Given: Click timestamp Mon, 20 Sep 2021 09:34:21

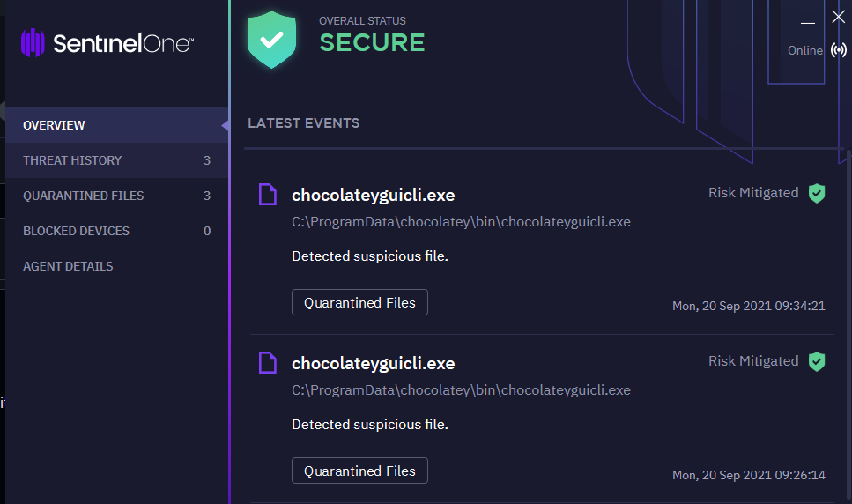Looking at the screenshot, I should click(x=749, y=307).
